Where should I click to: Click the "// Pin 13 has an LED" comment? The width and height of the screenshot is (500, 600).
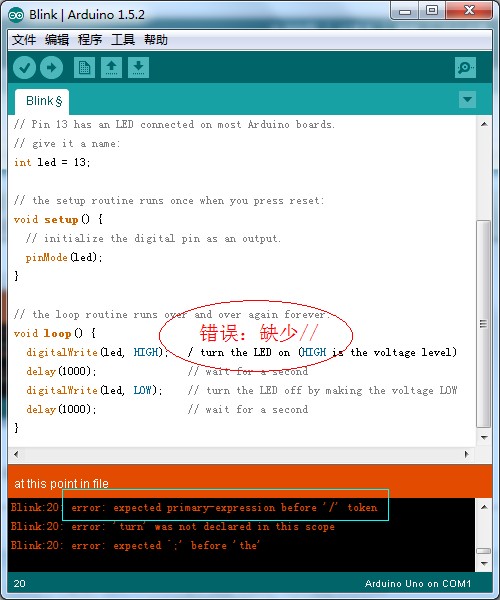pos(174,124)
